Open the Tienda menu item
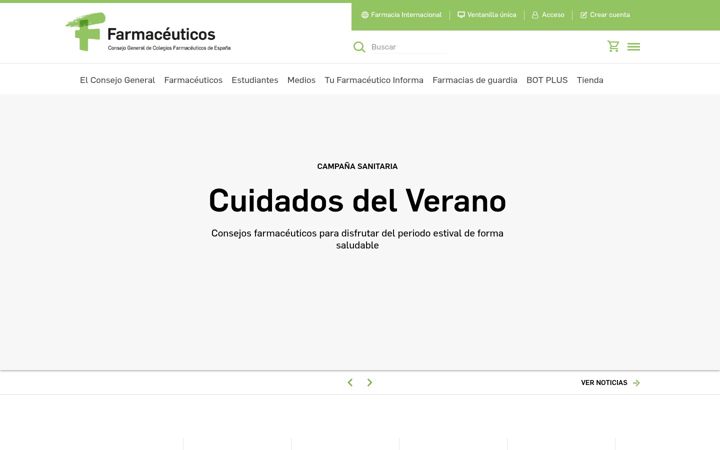 click(590, 80)
